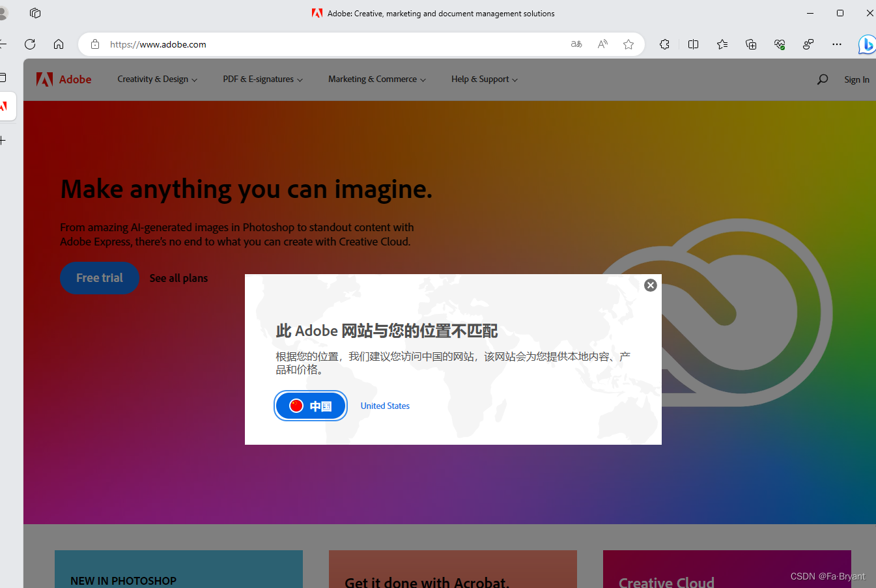The height and width of the screenshot is (588, 876).
Task: Open the Creative Cloud card
Action: [727, 569]
